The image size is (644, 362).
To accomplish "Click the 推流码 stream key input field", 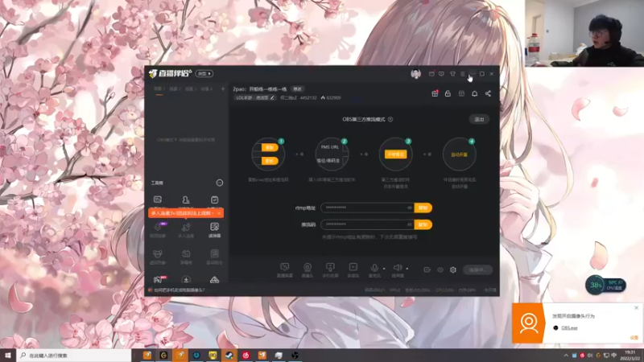I will 367,224.
